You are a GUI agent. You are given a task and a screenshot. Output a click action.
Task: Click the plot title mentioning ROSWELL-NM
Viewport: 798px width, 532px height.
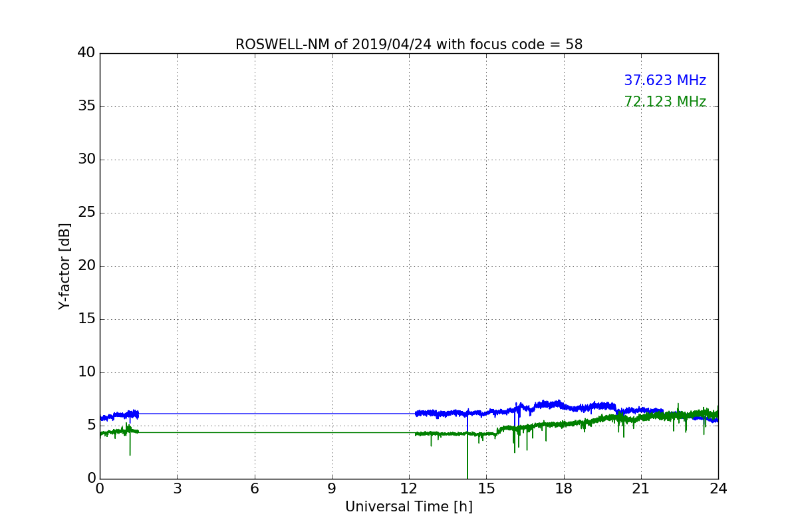click(409, 45)
